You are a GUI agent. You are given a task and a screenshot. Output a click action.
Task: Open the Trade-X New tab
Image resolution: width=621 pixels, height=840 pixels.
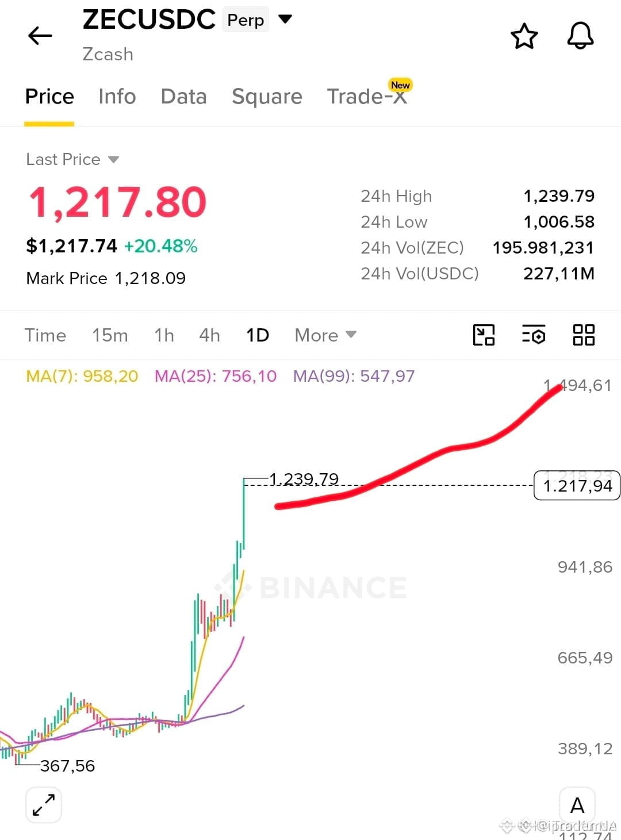pos(369,94)
